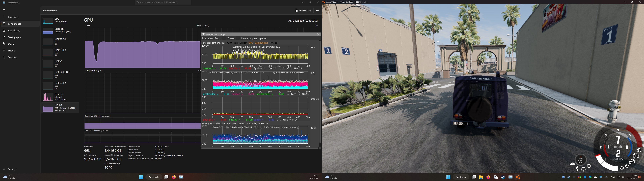This screenshot has width=644, height=181.
Task: Click Run new task button
Action: (x=303, y=11)
